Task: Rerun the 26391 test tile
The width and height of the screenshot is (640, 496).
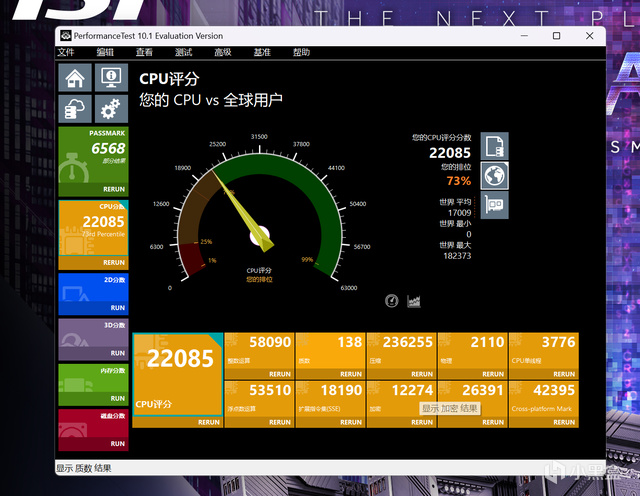Action: coord(493,422)
